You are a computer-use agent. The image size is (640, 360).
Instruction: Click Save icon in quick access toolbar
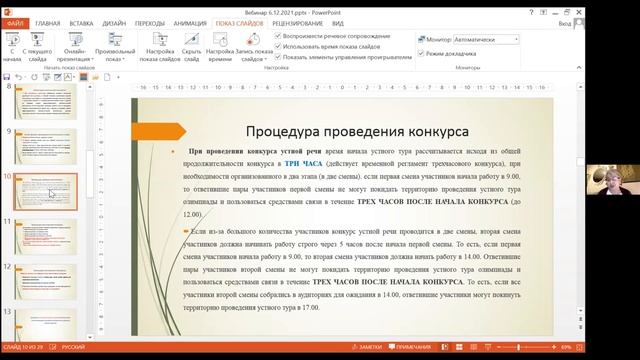click(7, 77)
